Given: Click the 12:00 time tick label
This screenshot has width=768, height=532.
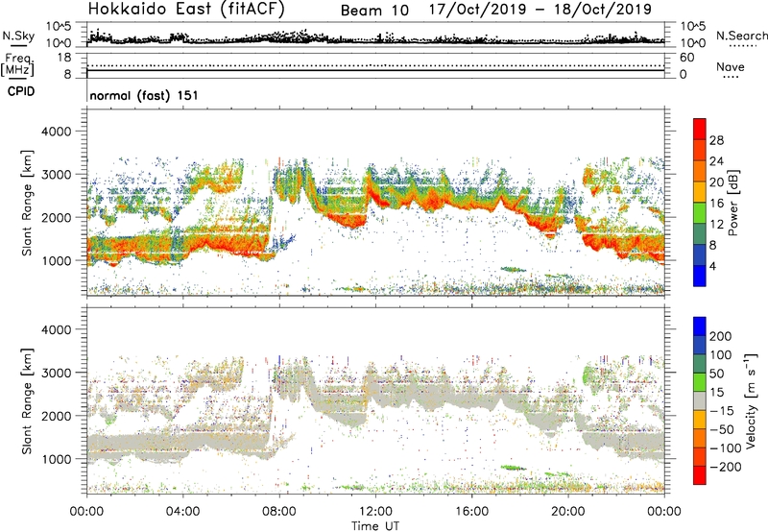Looking at the screenshot, I should tap(375, 512).
